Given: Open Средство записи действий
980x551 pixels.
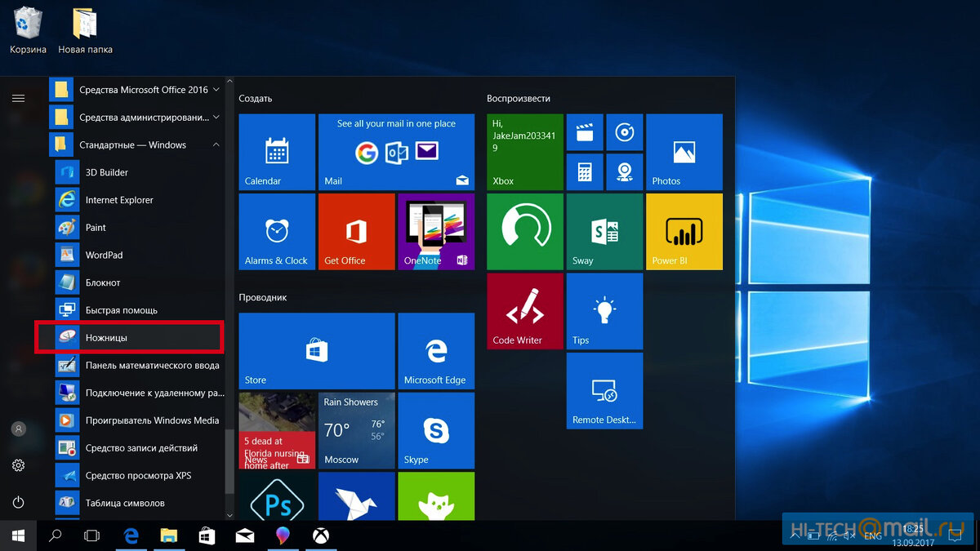Looking at the screenshot, I should point(137,448).
